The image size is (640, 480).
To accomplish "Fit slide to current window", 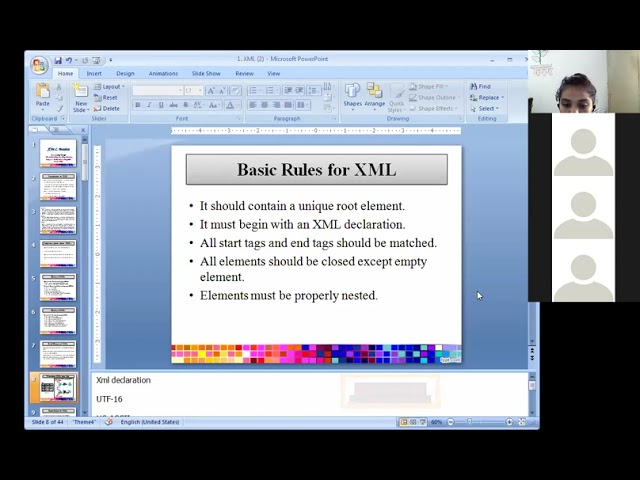I will point(522,422).
